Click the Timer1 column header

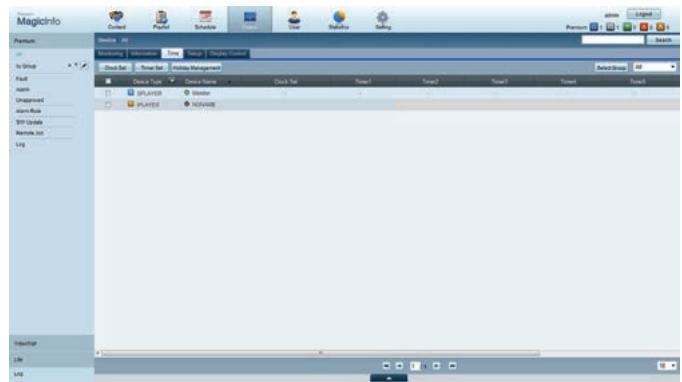click(363, 81)
